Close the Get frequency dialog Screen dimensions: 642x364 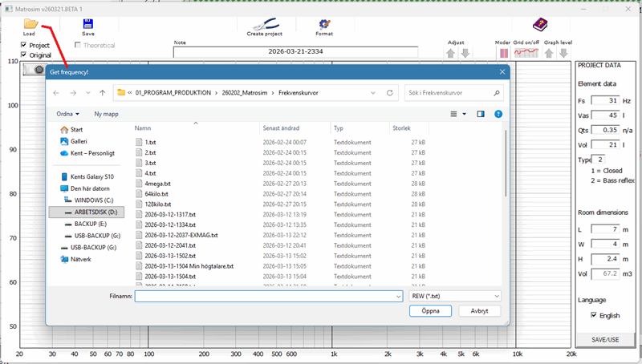pos(502,72)
